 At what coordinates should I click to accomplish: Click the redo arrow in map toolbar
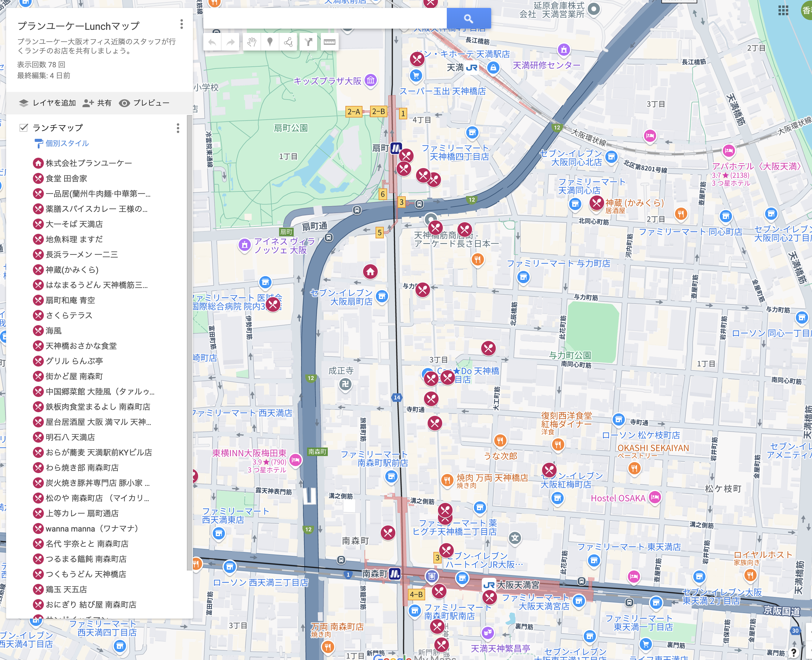tap(230, 42)
